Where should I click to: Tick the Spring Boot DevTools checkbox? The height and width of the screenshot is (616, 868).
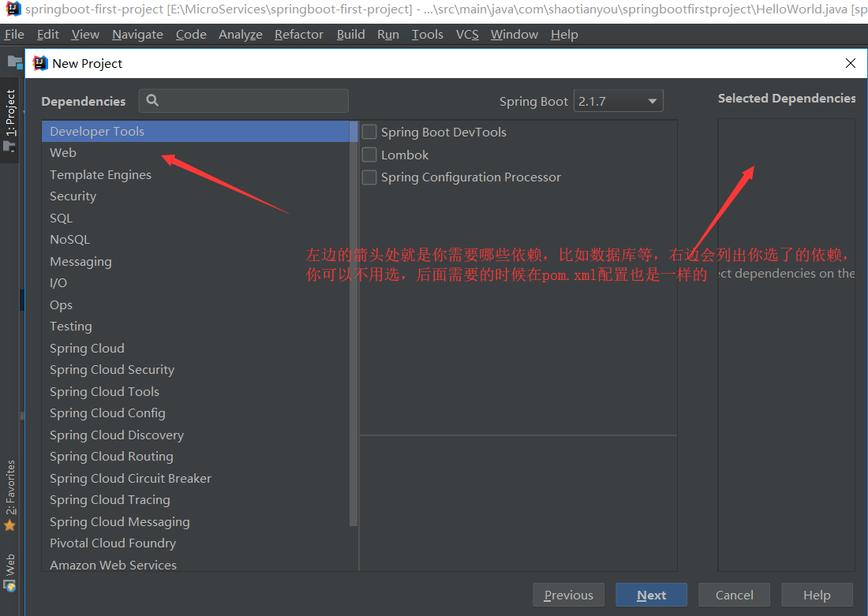coord(369,132)
